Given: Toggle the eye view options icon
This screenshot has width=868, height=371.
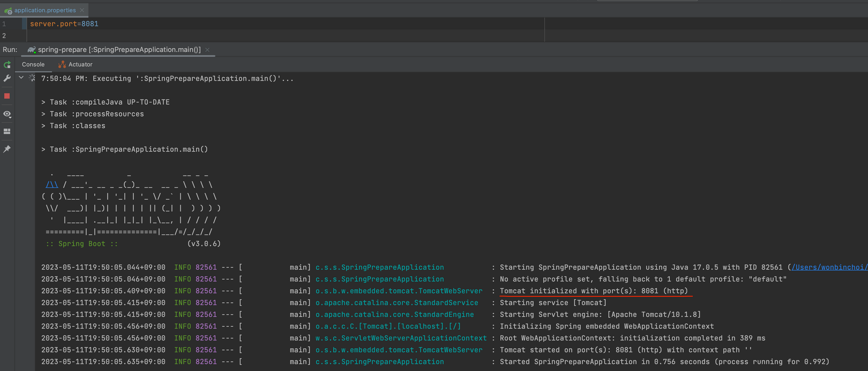Looking at the screenshot, I should pyautogui.click(x=7, y=114).
